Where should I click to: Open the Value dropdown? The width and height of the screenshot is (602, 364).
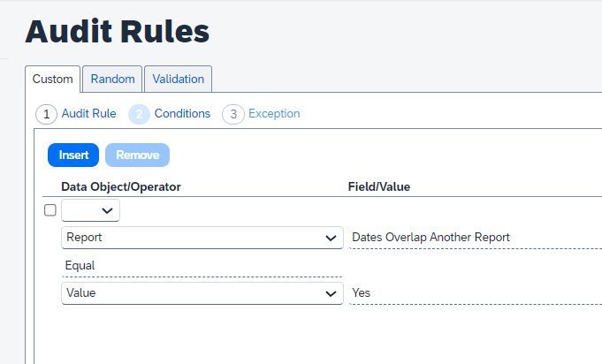click(202, 293)
